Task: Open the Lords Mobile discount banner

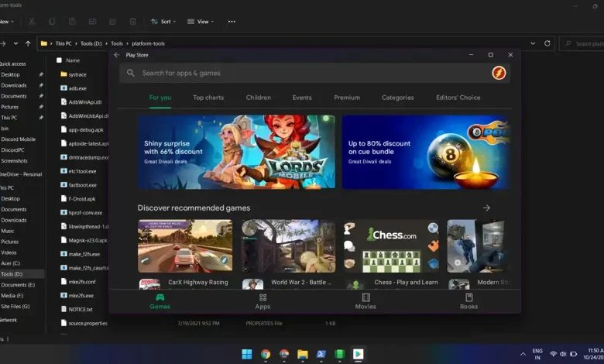Action: (236, 152)
